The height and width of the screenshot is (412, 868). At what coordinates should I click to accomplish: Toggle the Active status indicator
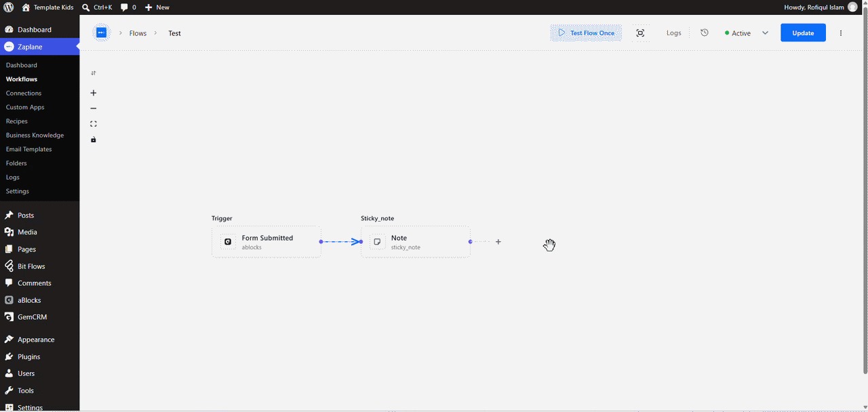pos(738,33)
